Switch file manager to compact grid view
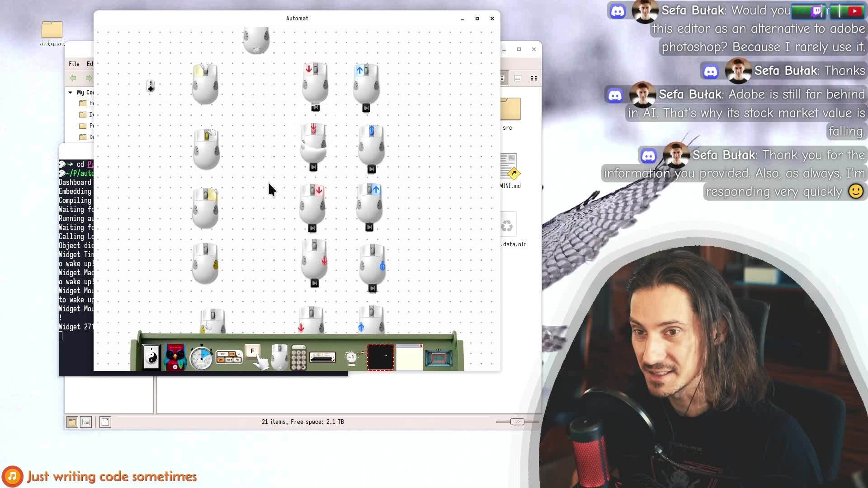Screen dimensions: 868x488 534,78
